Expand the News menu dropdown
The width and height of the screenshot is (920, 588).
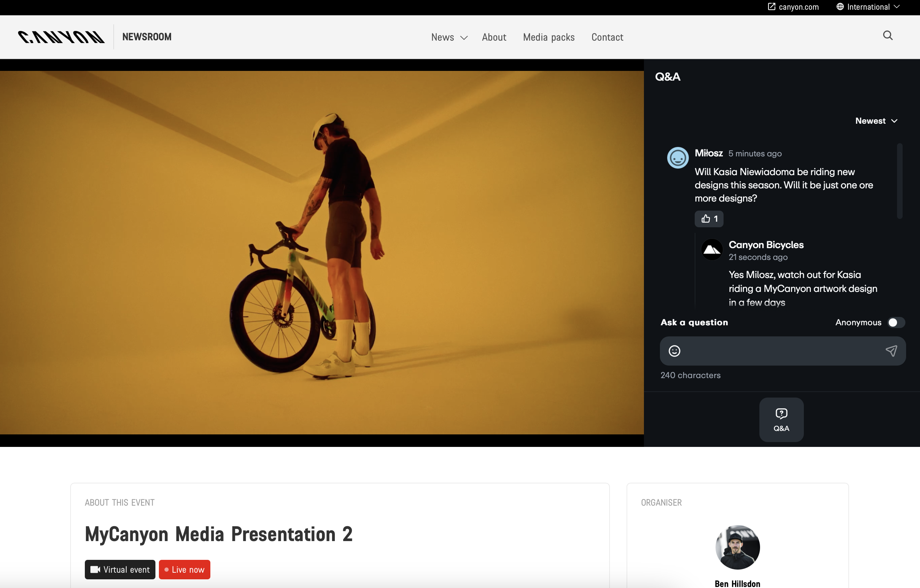pyautogui.click(x=449, y=38)
